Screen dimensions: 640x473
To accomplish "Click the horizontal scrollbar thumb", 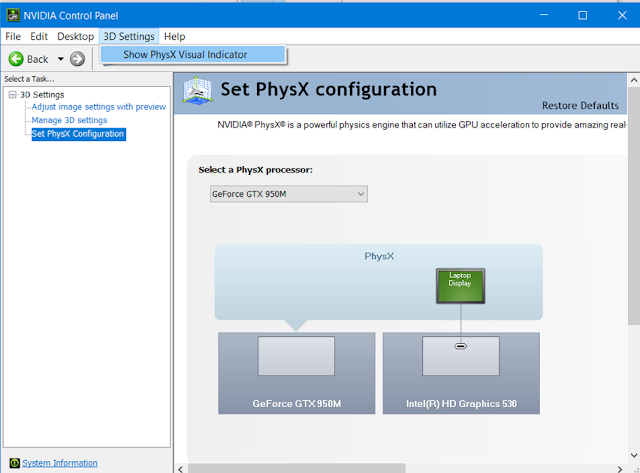I will pyautogui.click(x=297, y=469).
